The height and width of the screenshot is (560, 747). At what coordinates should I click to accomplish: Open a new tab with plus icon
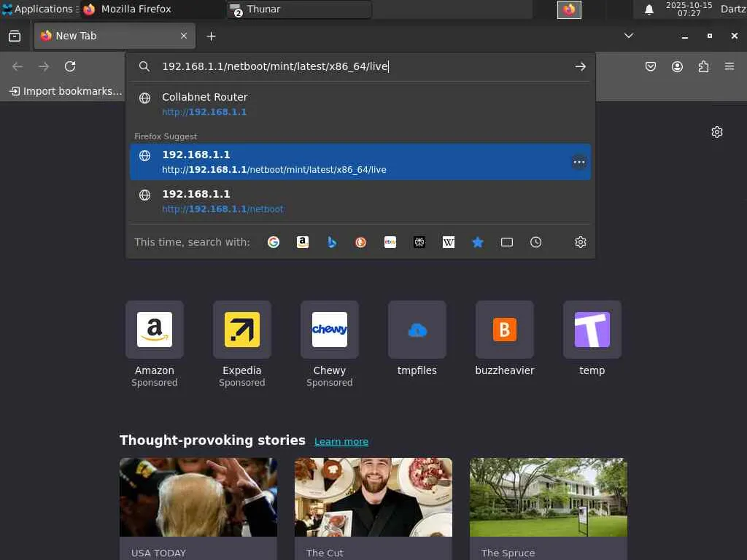pos(211,36)
